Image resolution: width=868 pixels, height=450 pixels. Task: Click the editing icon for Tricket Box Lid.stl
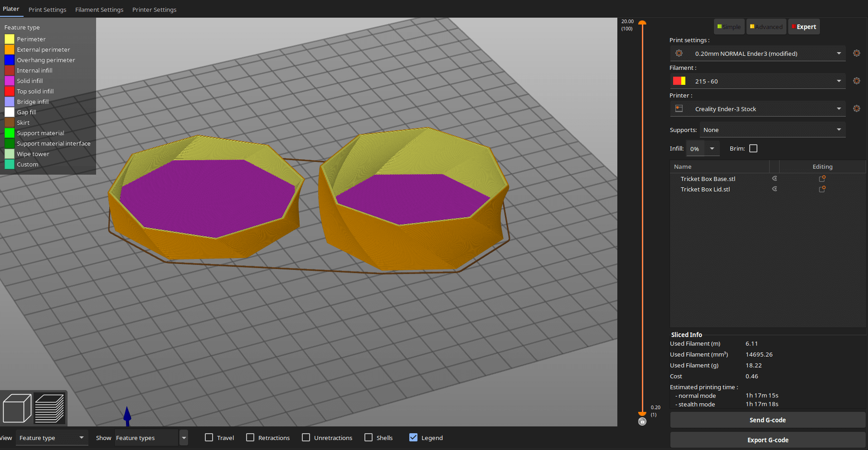[x=822, y=189]
